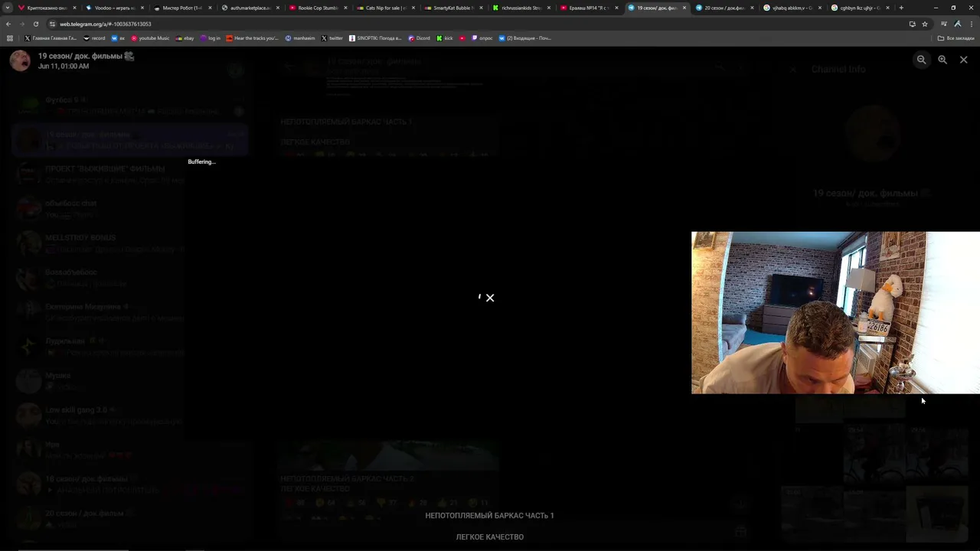980x551 pixels.
Task: Open the "Главная" X bookmark
Action: 51,38
